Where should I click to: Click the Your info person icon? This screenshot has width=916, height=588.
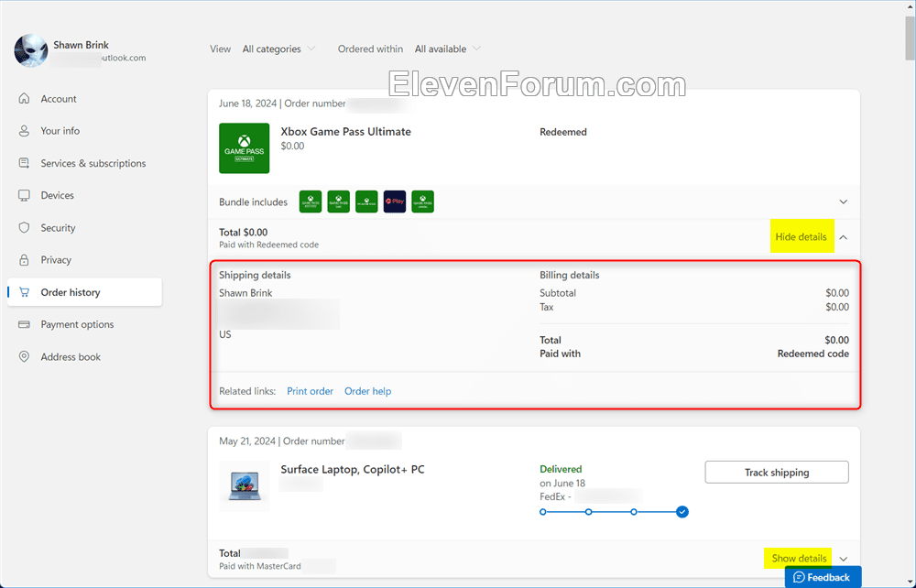24,131
